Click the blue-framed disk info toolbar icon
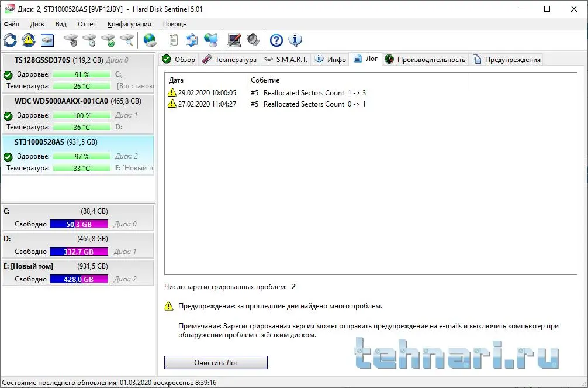588x388 pixels. (47, 40)
